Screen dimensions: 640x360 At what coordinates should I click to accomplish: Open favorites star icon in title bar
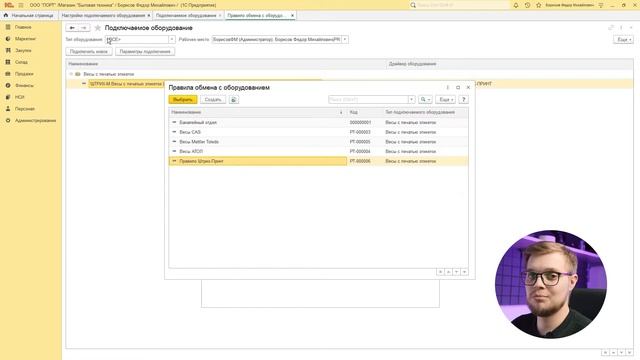point(538,5)
